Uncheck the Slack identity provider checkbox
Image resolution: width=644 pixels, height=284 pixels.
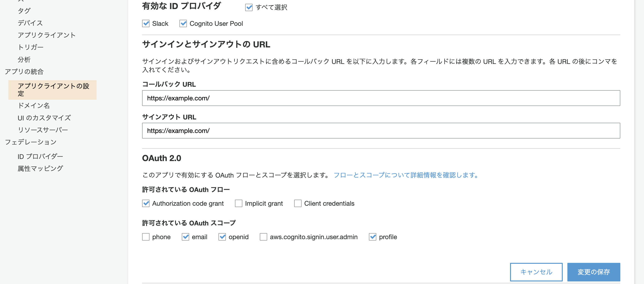(x=146, y=23)
